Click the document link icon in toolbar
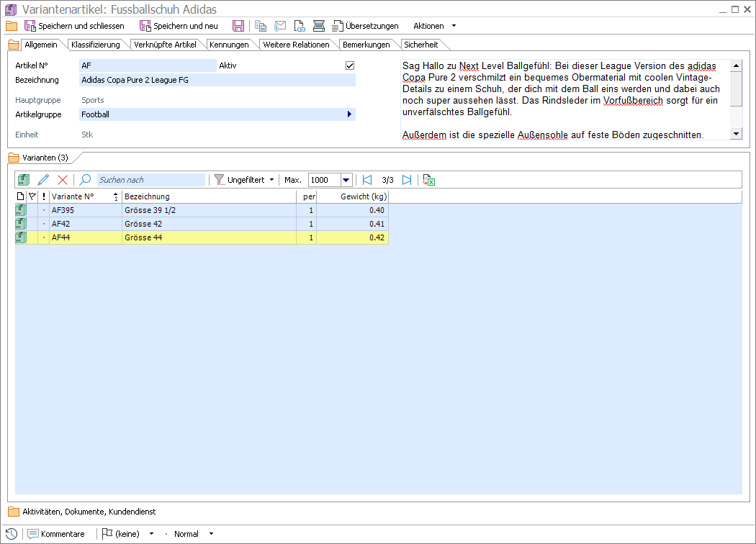 click(300, 26)
